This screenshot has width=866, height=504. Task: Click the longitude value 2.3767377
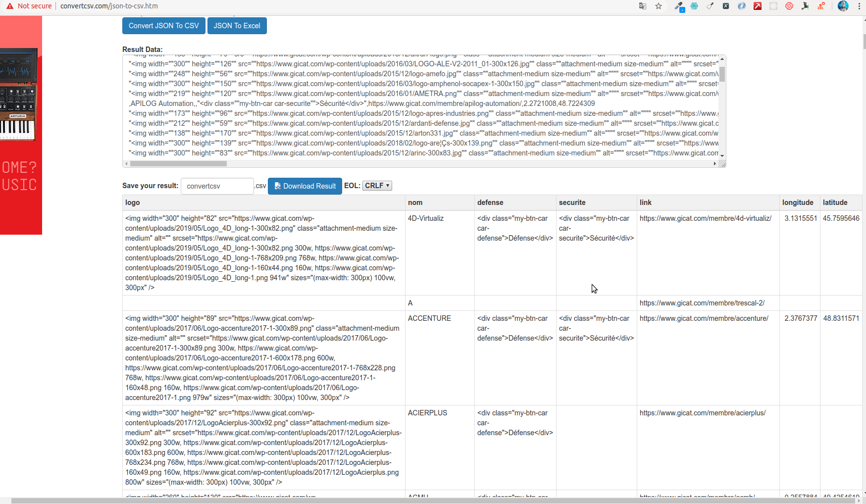pos(801,318)
